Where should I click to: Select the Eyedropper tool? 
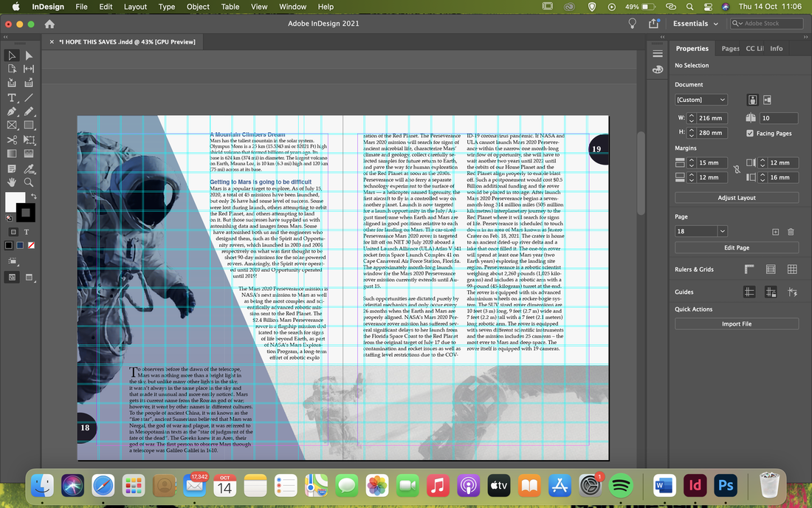tap(29, 168)
